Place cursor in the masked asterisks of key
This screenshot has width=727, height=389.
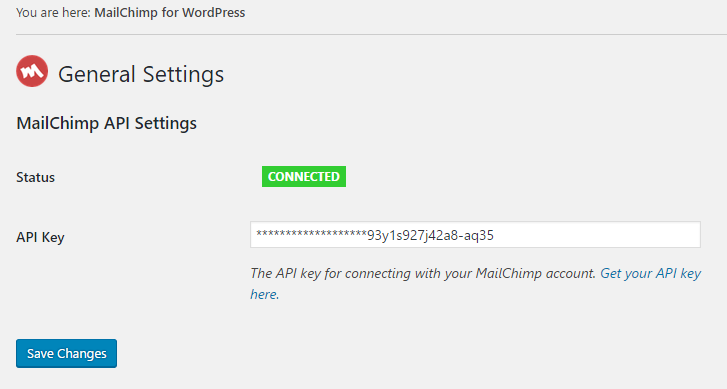point(312,234)
